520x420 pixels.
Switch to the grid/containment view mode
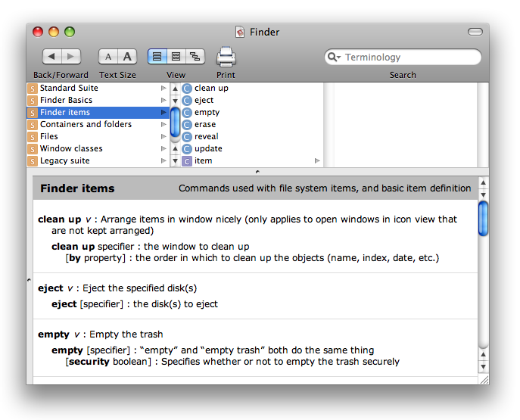pos(176,57)
